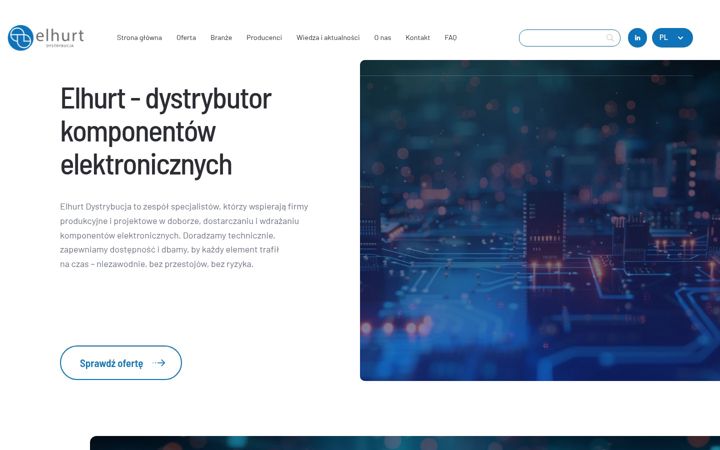Open Wiedza i aktualności menu item
This screenshot has height=450, width=720.
(x=328, y=38)
